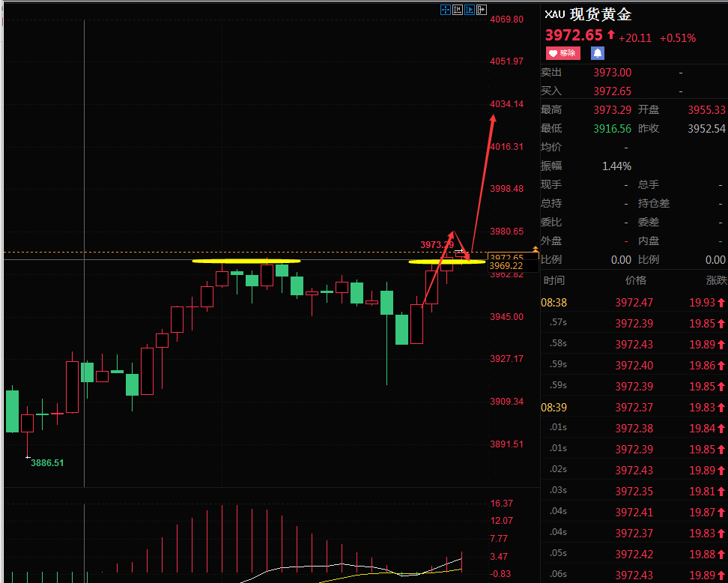Viewport: 728px width, 583px height.
Task: Click the 卖出 price 3973.00
Action: coord(613,73)
